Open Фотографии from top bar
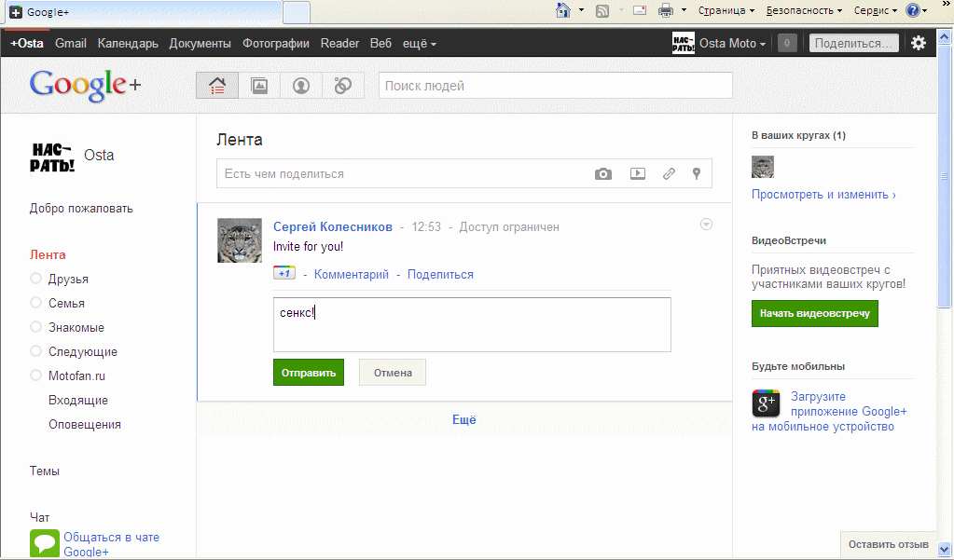Image resolution: width=954 pixels, height=560 pixels. point(276,43)
